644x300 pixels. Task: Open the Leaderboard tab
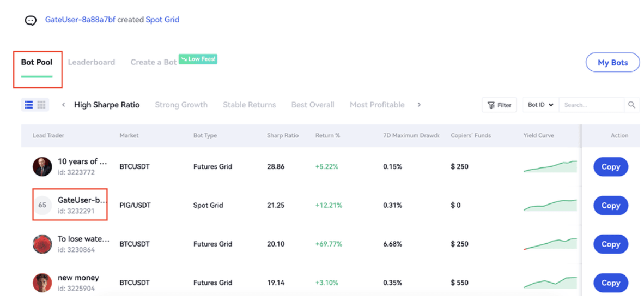tap(91, 62)
